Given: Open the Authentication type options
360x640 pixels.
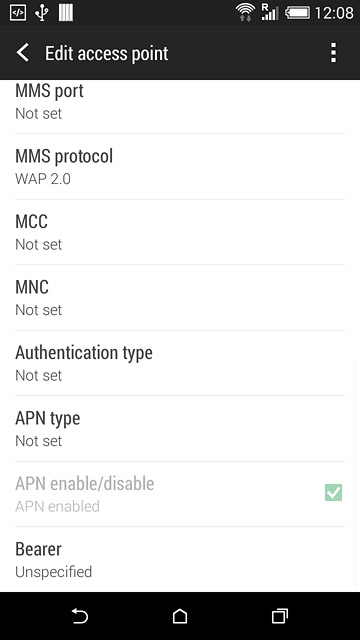Looking at the screenshot, I should click(180, 363).
